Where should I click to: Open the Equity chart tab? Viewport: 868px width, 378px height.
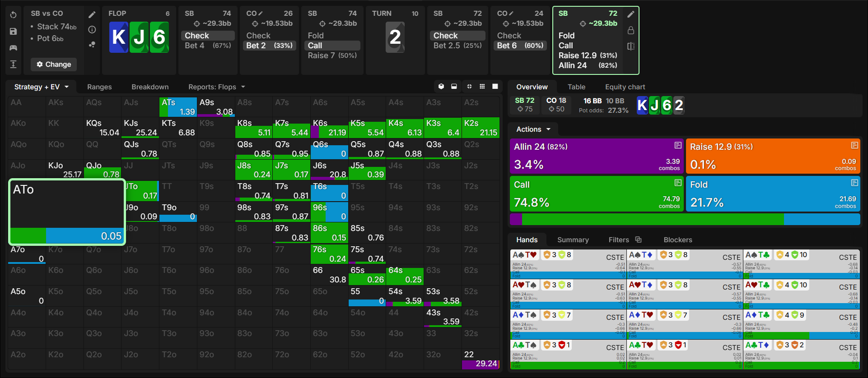625,87
